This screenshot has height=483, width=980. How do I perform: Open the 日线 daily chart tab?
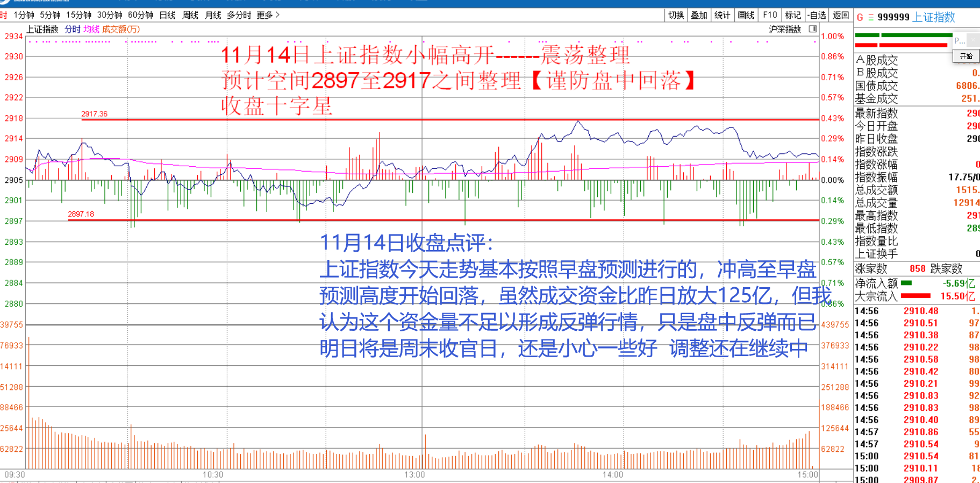pos(168,15)
